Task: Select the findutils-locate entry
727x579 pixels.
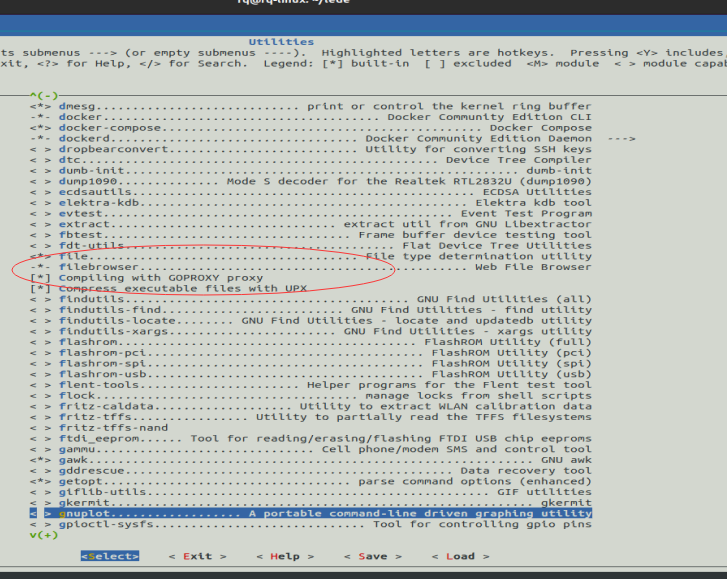Action: [311, 321]
